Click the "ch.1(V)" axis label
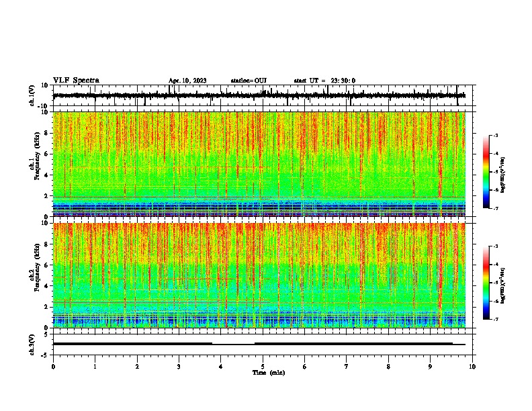Image resolution: width=532 pixels, height=411 pixels. click(x=32, y=95)
